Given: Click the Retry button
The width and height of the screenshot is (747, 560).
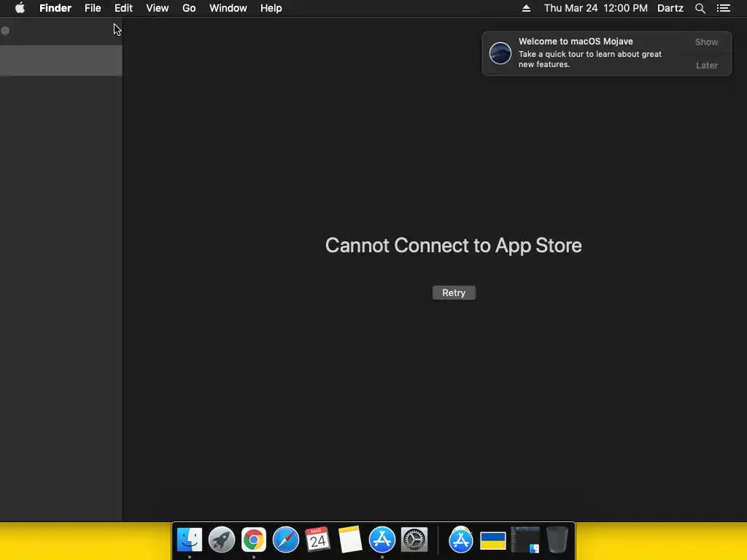Looking at the screenshot, I should pyautogui.click(x=454, y=293).
